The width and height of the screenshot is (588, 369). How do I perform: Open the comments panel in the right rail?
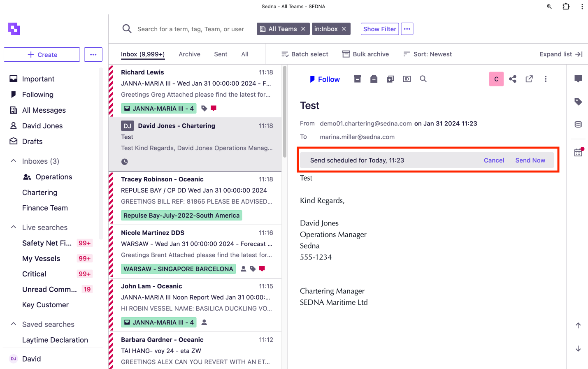click(x=578, y=79)
